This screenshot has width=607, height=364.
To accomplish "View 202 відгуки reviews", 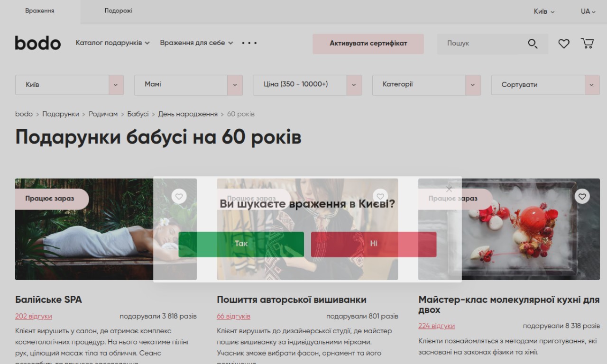I will [34, 316].
